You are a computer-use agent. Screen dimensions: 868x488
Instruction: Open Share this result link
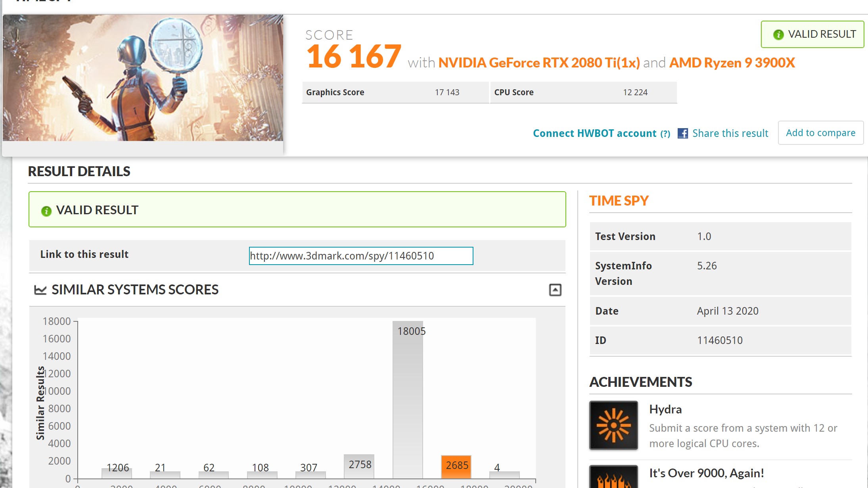click(x=730, y=133)
